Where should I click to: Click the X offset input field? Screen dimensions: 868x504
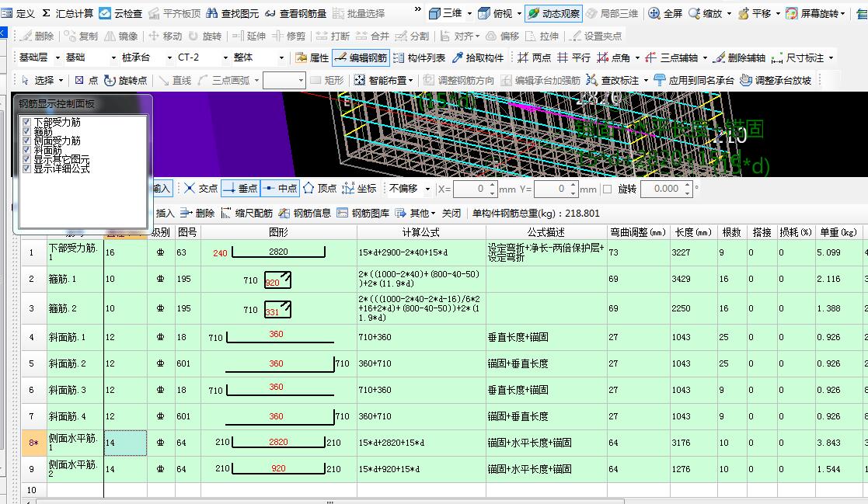click(x=470, y=189)
